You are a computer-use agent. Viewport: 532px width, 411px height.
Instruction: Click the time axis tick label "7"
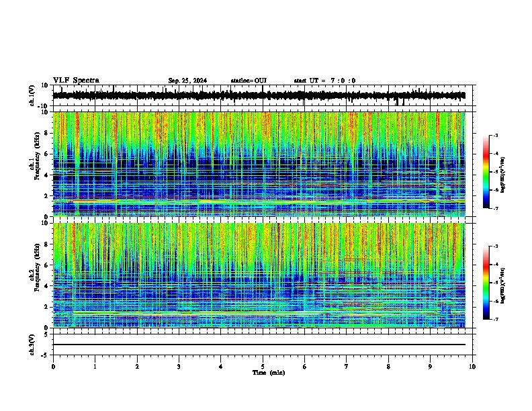(347, 367)
